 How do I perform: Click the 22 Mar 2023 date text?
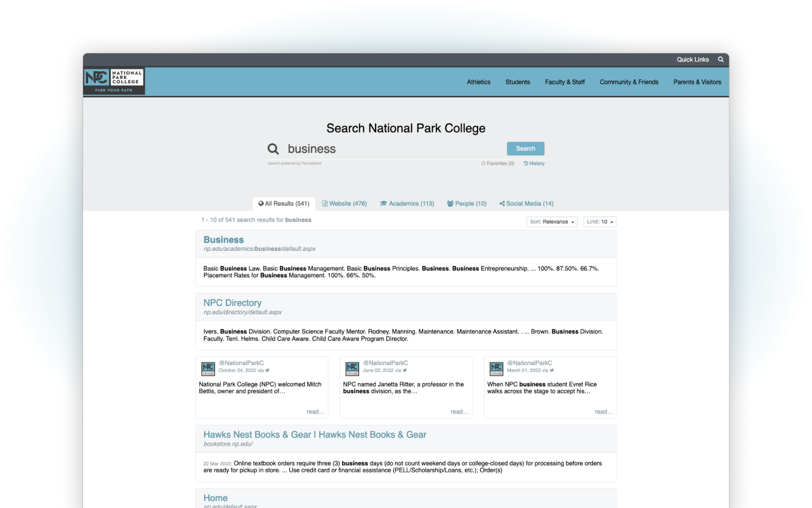[218, 464]
